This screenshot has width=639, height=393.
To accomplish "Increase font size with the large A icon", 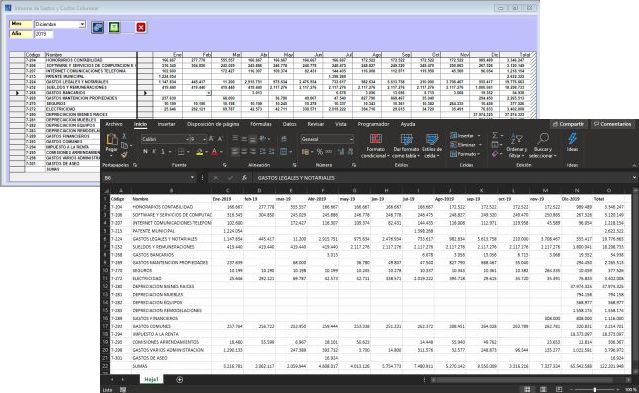I will click(x=212, y=139).
